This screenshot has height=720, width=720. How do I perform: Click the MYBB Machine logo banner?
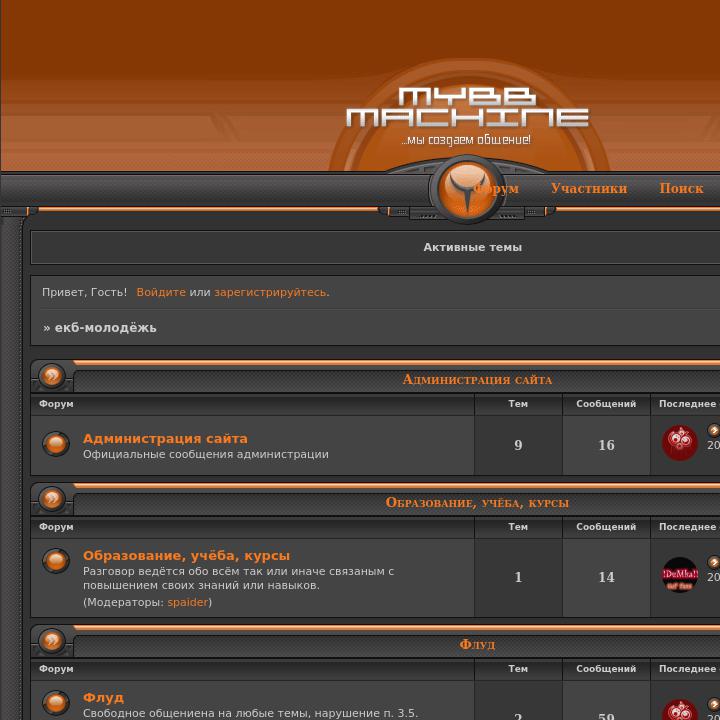pos(467,107)
